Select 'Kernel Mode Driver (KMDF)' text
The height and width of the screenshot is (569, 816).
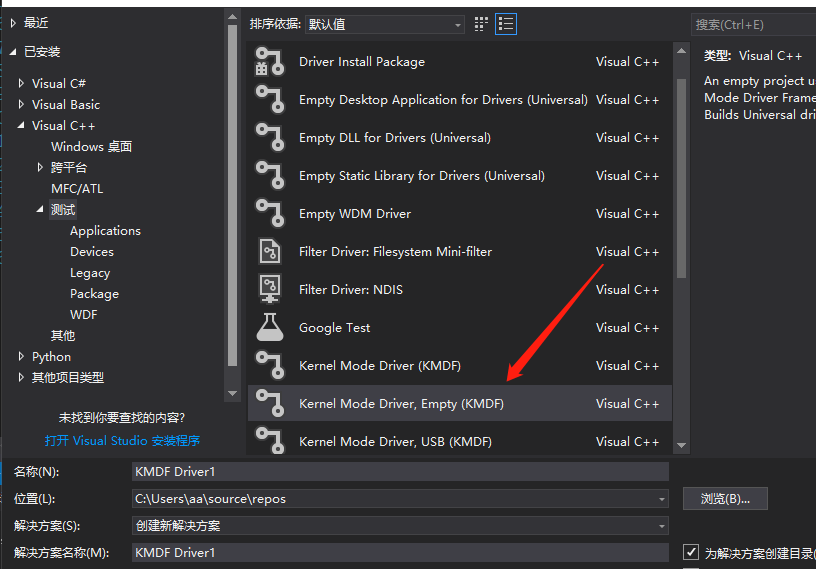380,365
